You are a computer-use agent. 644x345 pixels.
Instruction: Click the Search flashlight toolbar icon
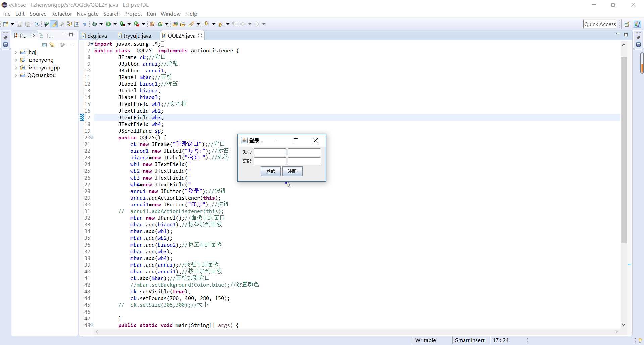point(191,24)
